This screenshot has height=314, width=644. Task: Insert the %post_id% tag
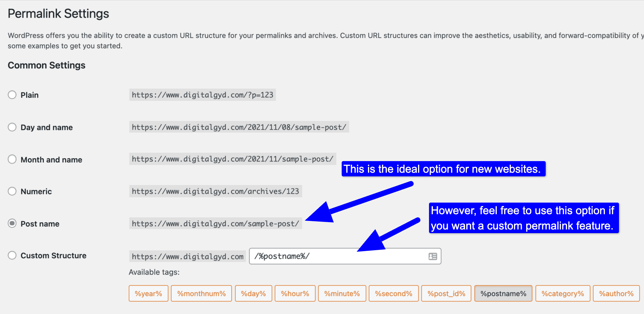pos(446,294)
